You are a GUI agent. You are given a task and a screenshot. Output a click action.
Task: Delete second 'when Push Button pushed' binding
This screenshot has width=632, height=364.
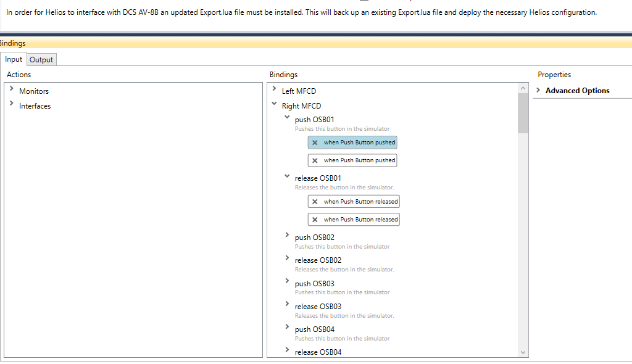pyautogui.click(x=315, y=160)
